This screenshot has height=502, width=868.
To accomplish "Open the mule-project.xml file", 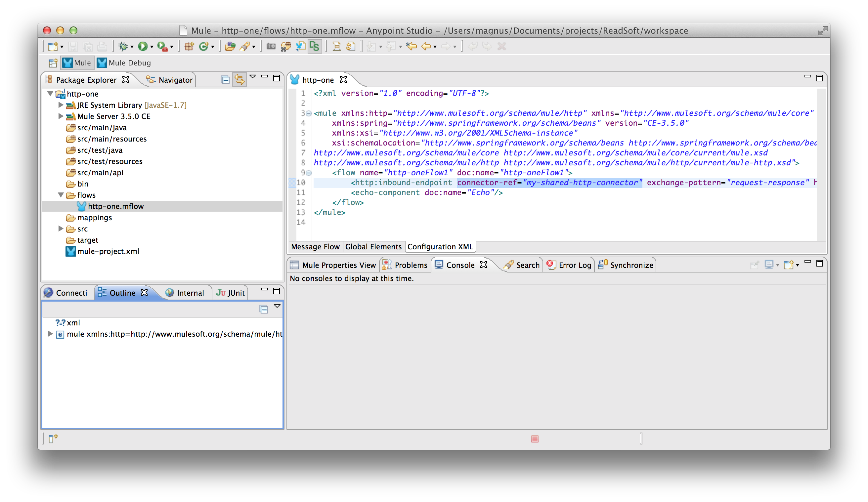I will coord(108,251).
